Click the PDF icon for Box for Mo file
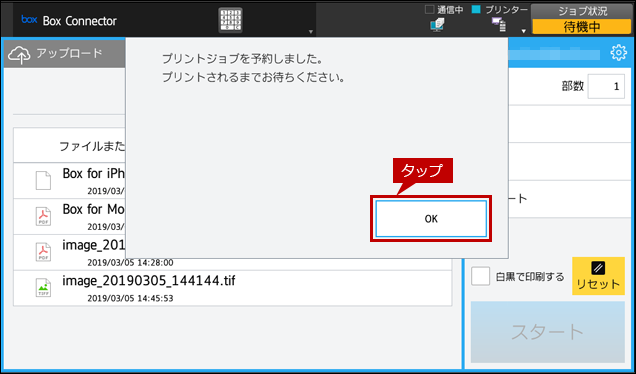 point(43,216)
